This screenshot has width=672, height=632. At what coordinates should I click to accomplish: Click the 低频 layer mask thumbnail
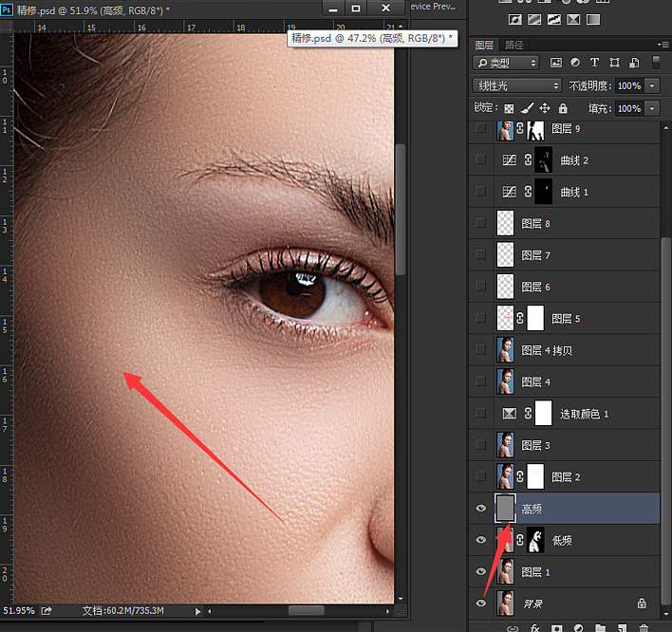535,540
